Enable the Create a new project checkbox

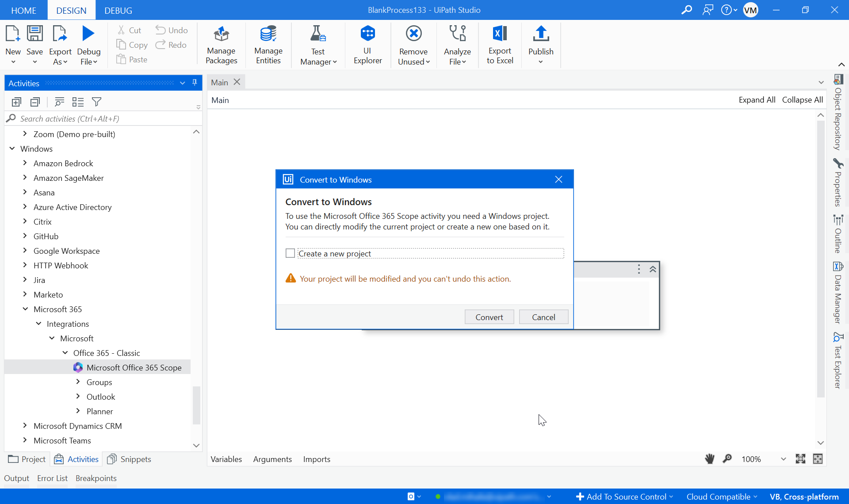[291, 252]
